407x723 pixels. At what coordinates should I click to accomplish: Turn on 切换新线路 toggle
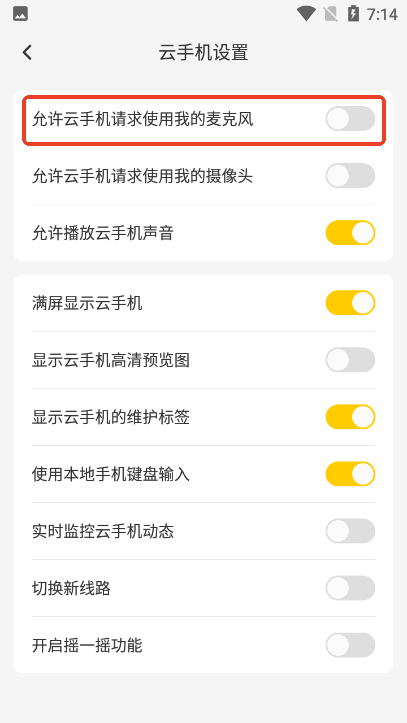350,588
